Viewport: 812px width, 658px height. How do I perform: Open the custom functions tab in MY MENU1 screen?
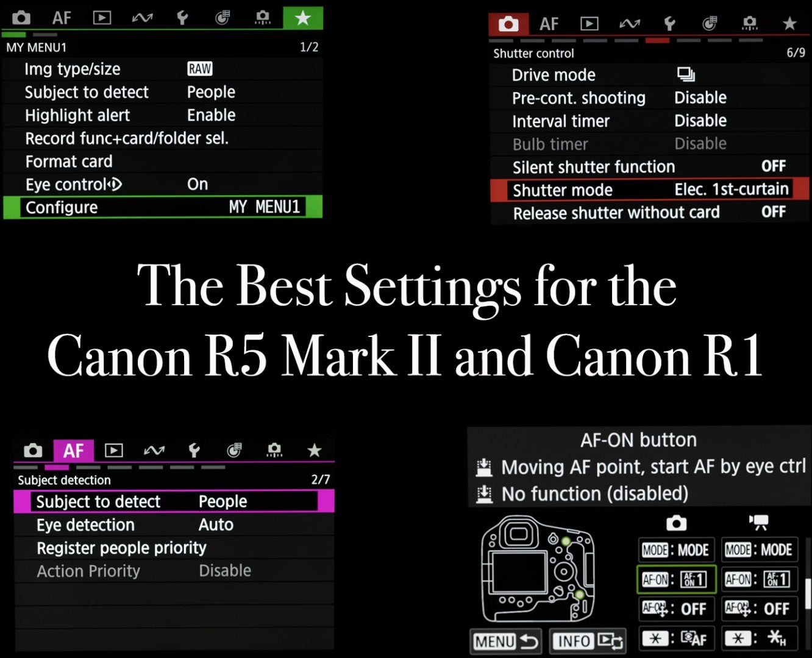[223, 18]
